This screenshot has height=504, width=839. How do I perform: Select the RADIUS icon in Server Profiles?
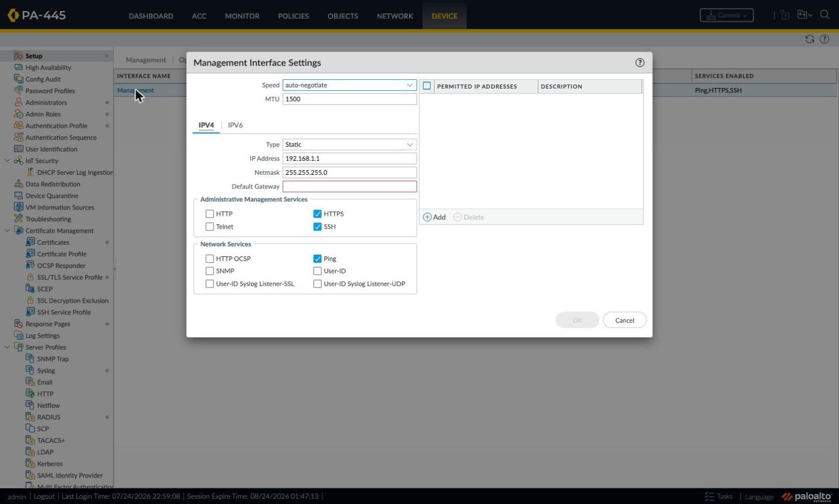point(30,417)
